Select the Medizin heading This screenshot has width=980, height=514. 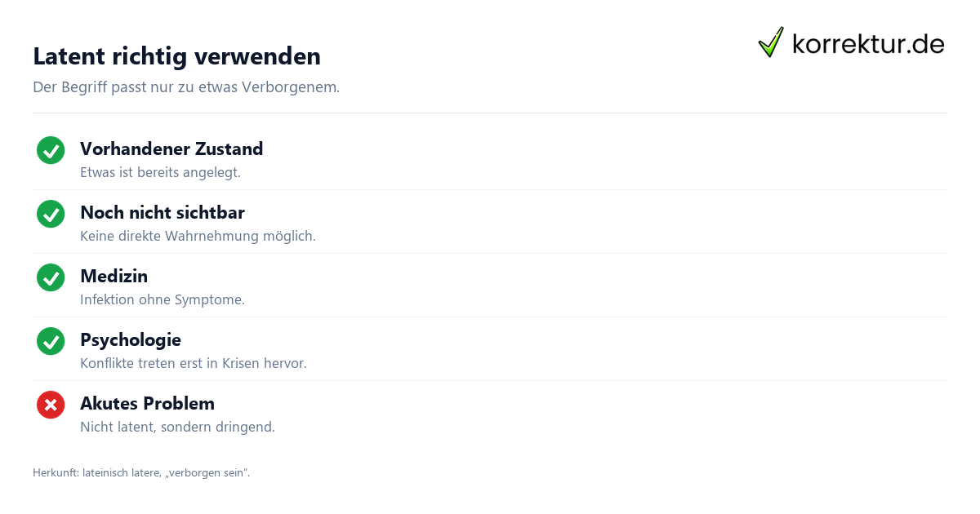[x=114, y=277]
